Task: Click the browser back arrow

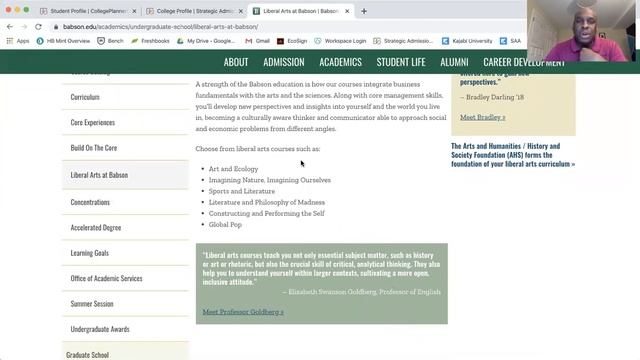Action: [10, 27]
